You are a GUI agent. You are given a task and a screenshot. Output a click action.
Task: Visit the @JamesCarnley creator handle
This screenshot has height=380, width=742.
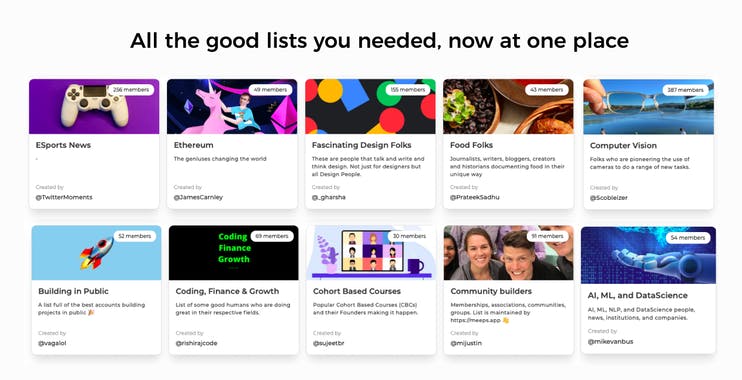coord(198,197)
